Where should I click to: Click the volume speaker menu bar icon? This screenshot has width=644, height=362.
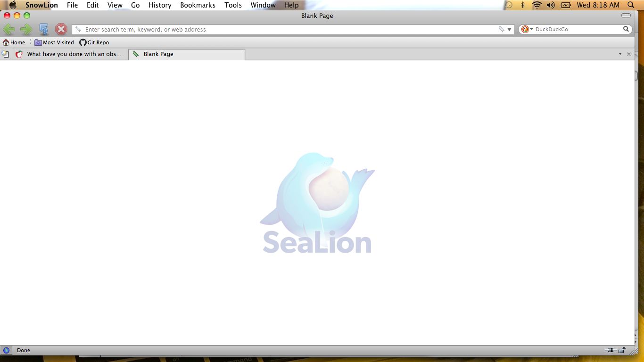tap(551, 5)
